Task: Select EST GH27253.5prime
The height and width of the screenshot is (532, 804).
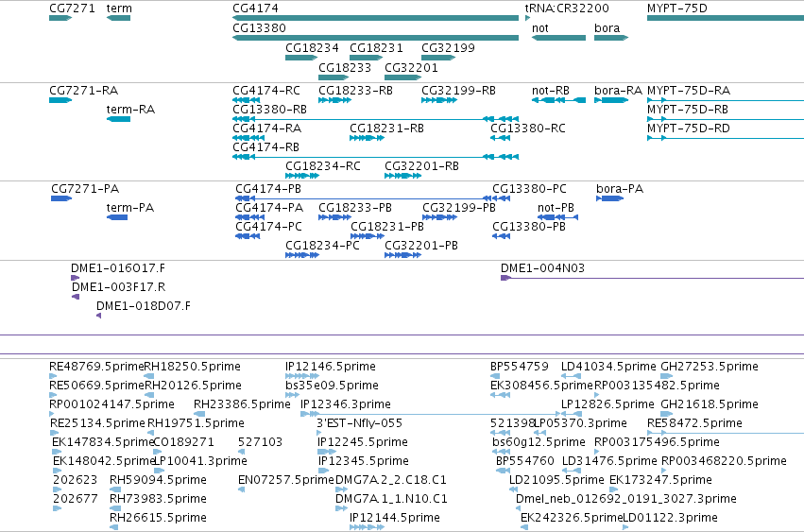Action: coord(667,375)
